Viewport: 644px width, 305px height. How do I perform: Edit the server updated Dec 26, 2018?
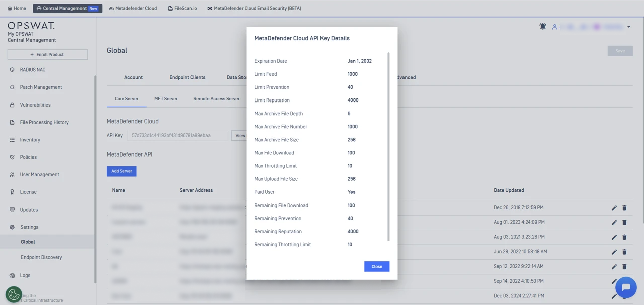[614, 208]
